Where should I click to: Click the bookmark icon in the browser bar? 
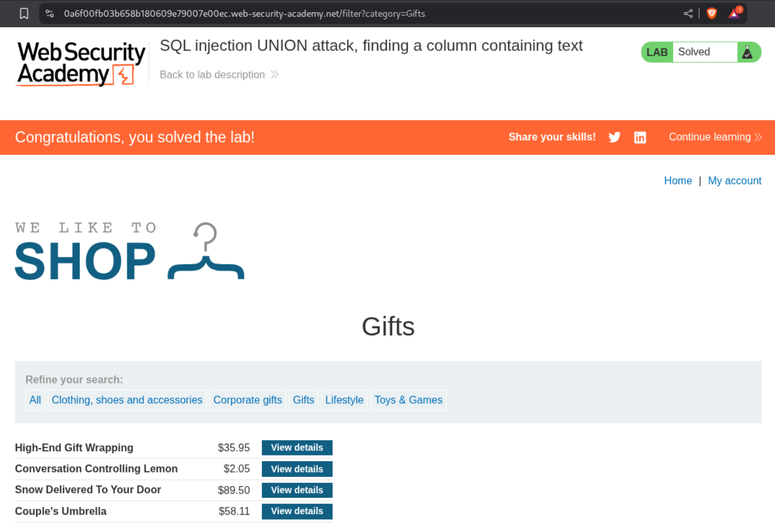pos(24,14)
